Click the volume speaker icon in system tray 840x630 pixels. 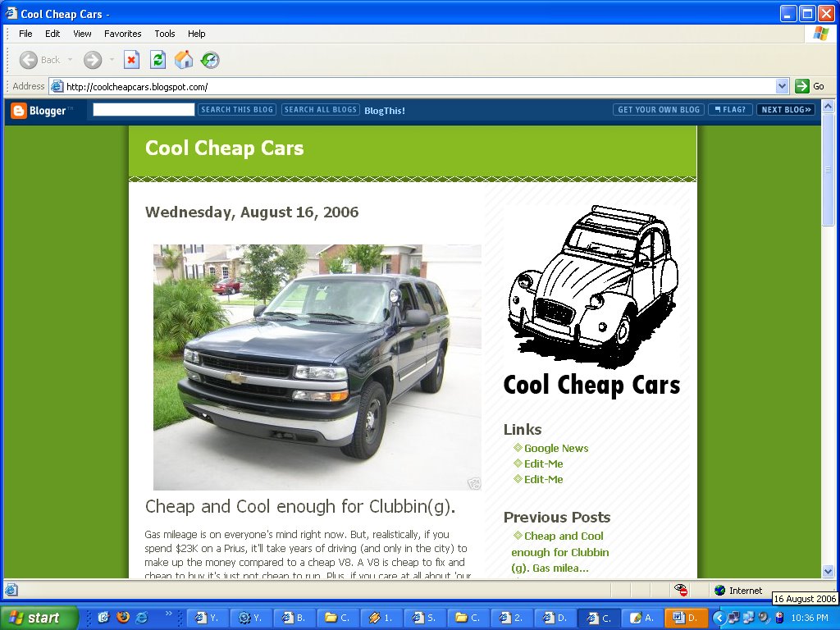764,618
